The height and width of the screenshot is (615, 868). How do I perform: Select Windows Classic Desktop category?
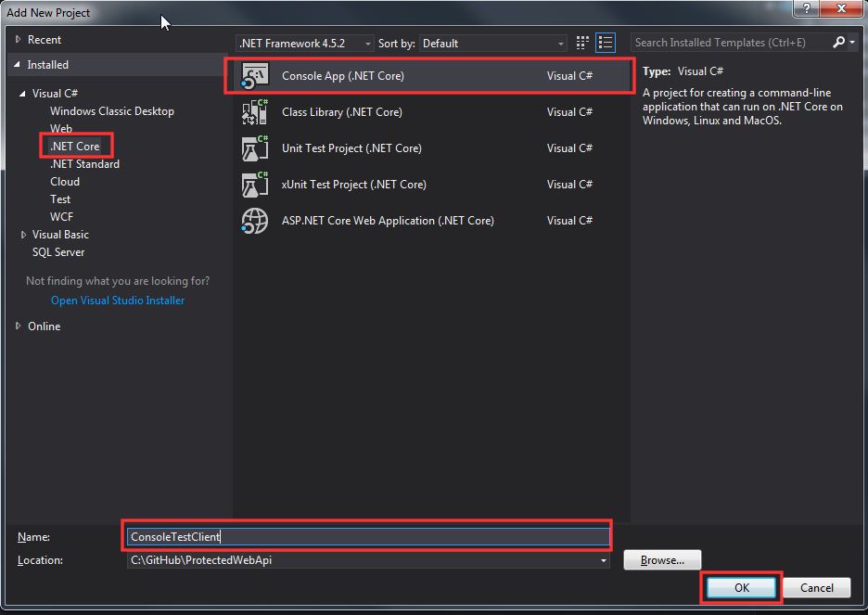[x=112, y=111]
